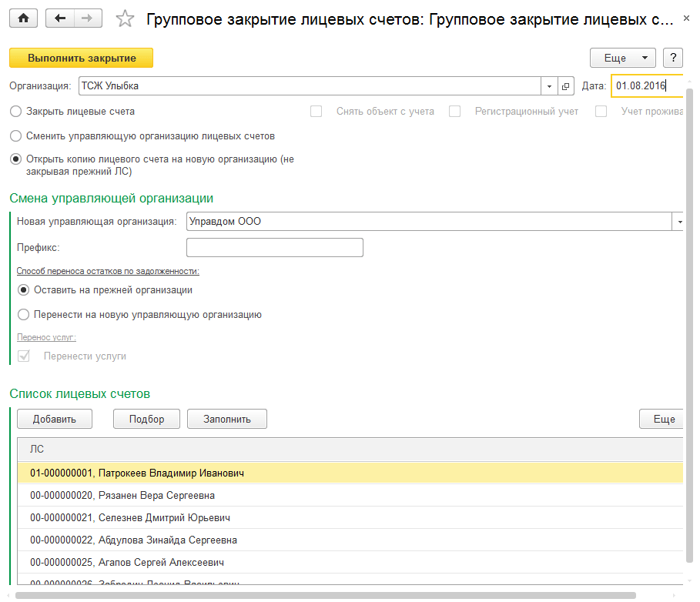Navigate forward with the right arrow
The width and height of the screenshot is (700, 602).
pos(88,18)
